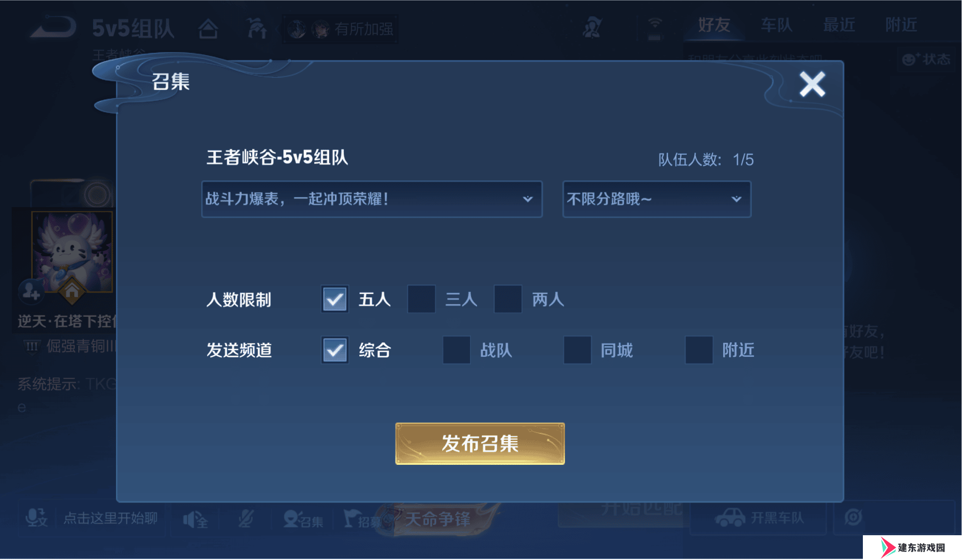962x560 pixels.
Task: Click the 发布召集 button
Action: click(x=480, y=444)
